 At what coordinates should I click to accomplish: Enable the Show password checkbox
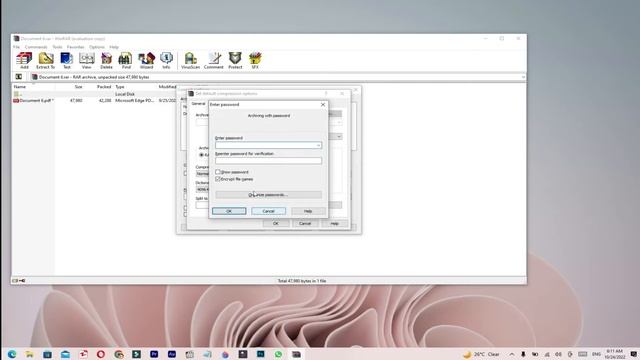(x=218, y=172)
